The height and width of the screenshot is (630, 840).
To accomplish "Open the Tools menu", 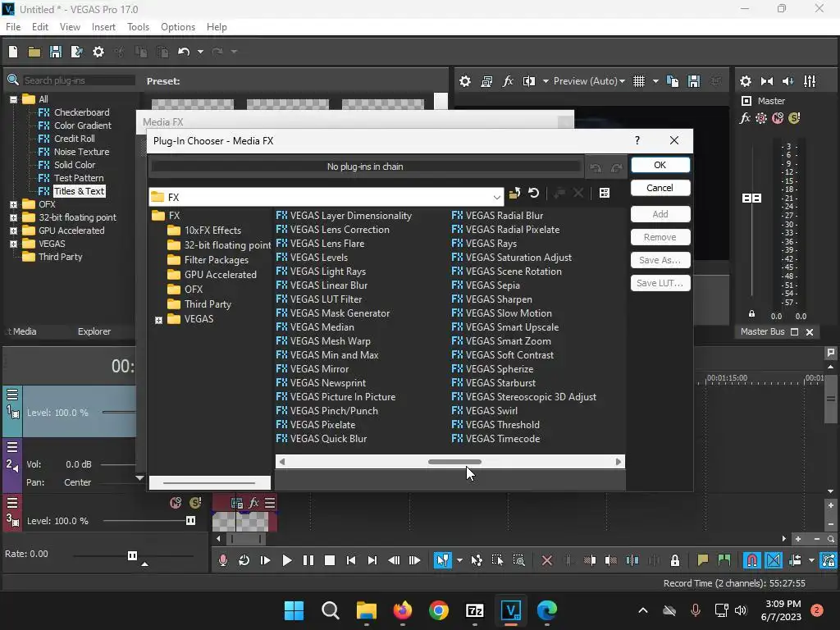I will [x=138, y=27].
